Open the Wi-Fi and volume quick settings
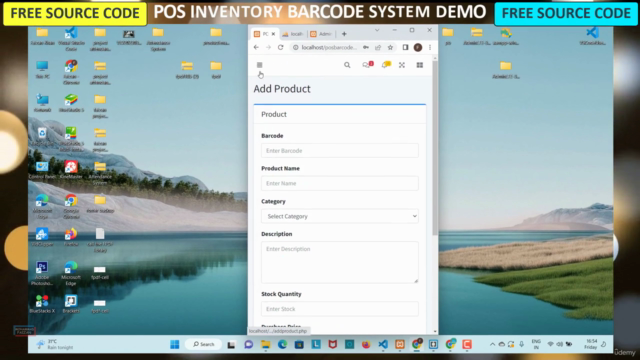640x360 pixels. click(560, 344)
